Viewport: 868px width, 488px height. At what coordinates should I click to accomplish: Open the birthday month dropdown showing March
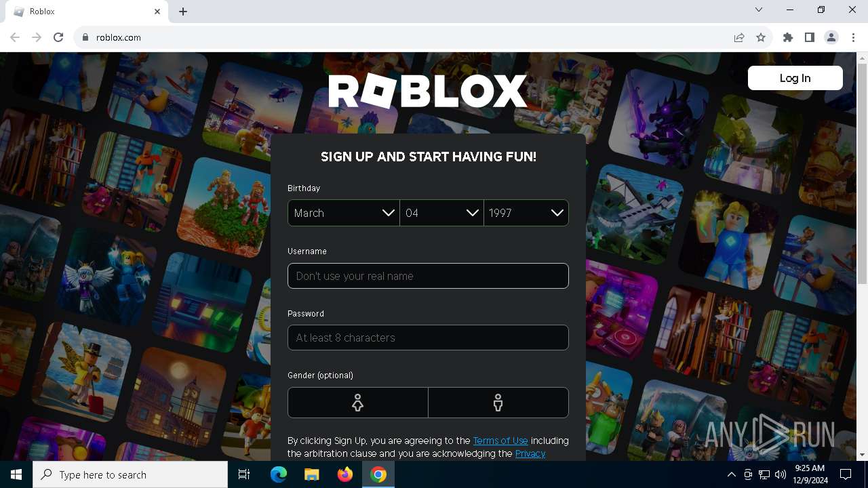344,213
